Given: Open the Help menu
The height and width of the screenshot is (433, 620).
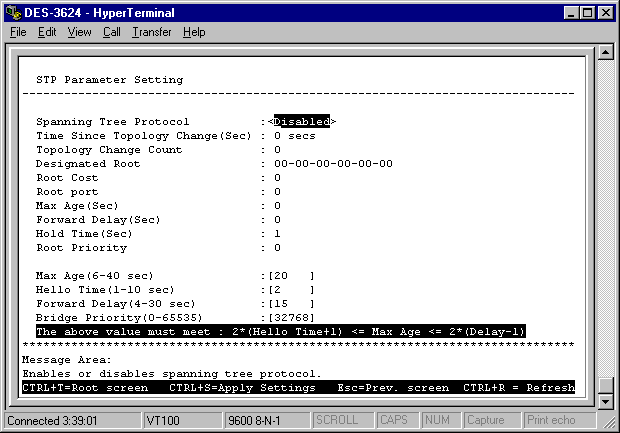Looking at the screenshot, I should click(194, 32).
